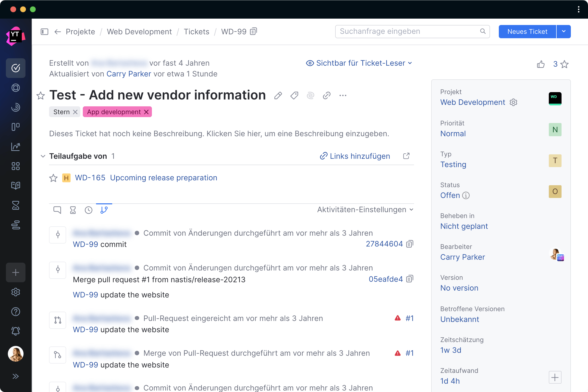Star the linked ticket WD-165
Viewport: 588px width, 392px height.
coord(53,178)
